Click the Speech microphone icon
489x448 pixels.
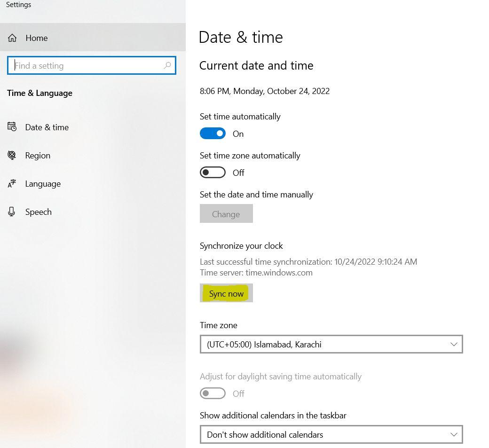(x=12, y=212)
